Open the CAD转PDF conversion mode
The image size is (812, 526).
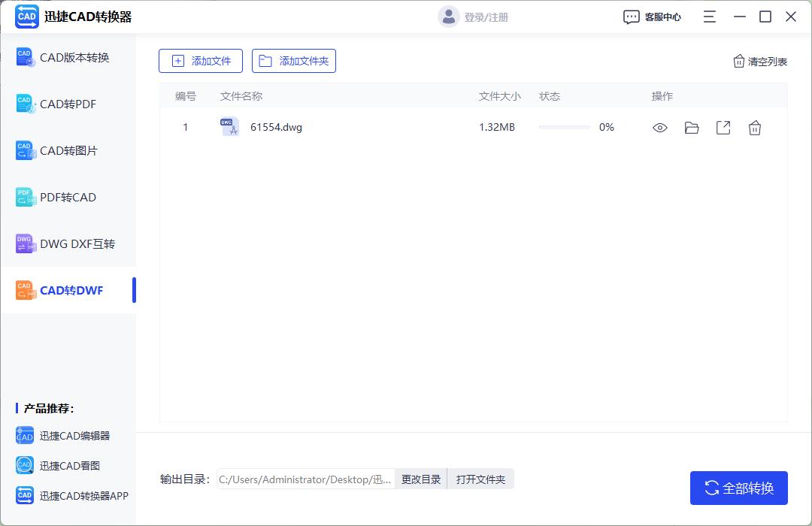(68, 104)
